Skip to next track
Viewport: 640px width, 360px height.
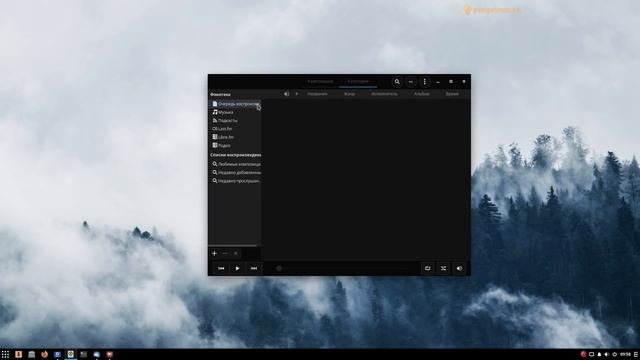point(254,268)
